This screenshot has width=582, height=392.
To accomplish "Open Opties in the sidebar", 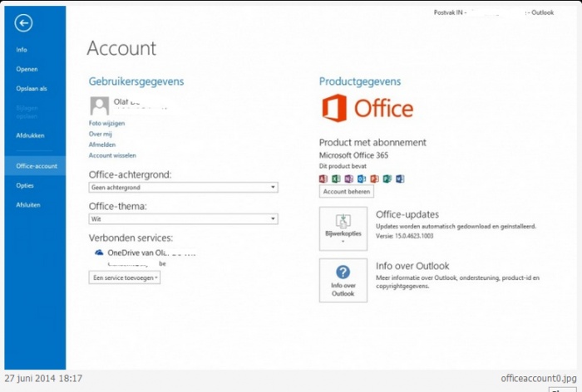I will [x=25, y=185].
